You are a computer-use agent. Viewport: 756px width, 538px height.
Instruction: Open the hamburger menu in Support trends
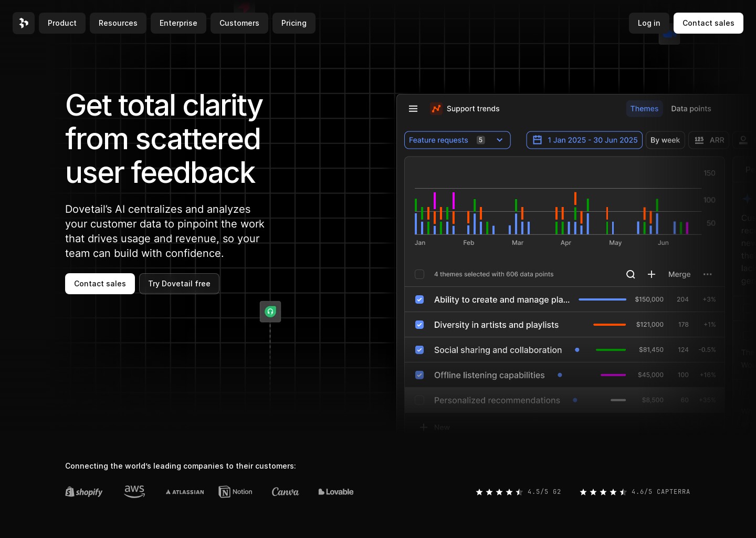pyautogui.click(x=413, y=109)
